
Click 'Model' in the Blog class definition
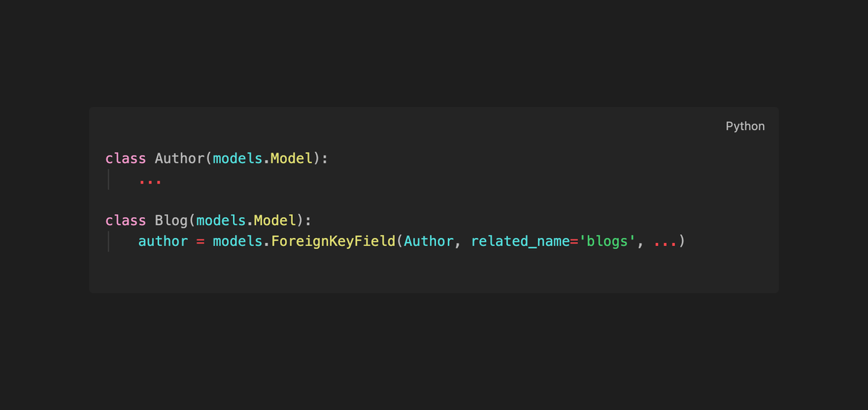[x=275, y=221]
